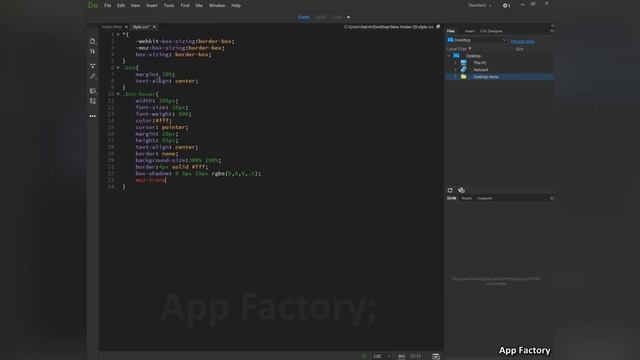Click the sync settings gear icon
This screenshot has height=360, width=640.
tap(506, 6)
